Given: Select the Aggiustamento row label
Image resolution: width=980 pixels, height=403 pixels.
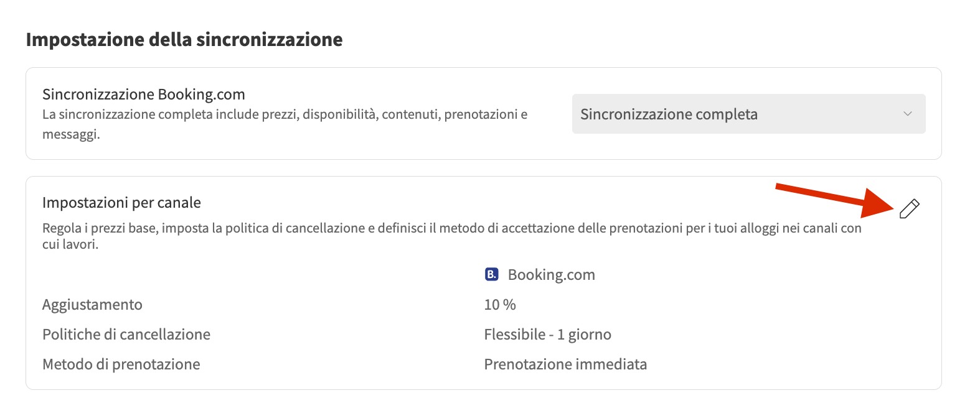Looking at the screenshot, I should pyautogui.click(x=92, y=305).
